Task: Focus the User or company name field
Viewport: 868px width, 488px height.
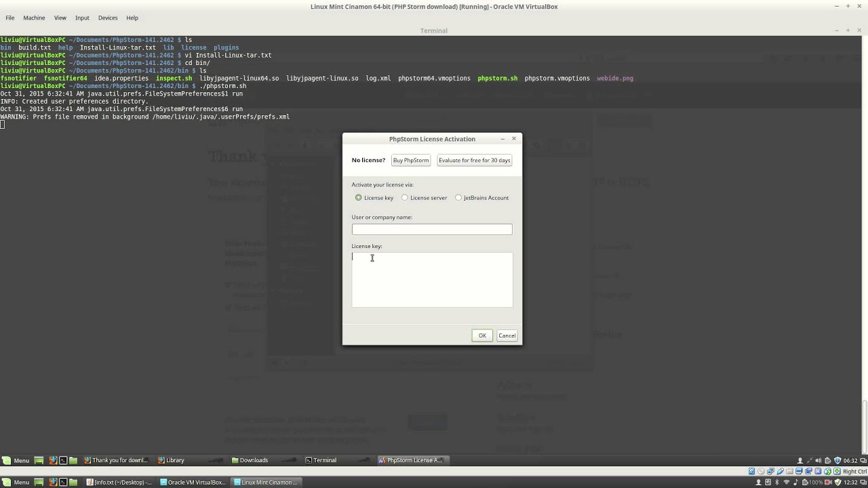Action: click(x=432, y=230)
